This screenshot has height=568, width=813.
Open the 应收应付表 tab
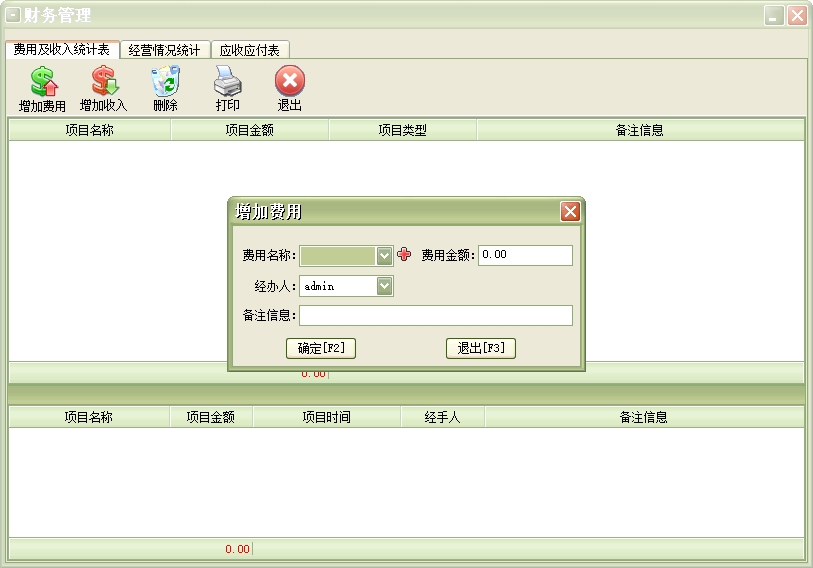pyautogui.click(x=249, y=50)
